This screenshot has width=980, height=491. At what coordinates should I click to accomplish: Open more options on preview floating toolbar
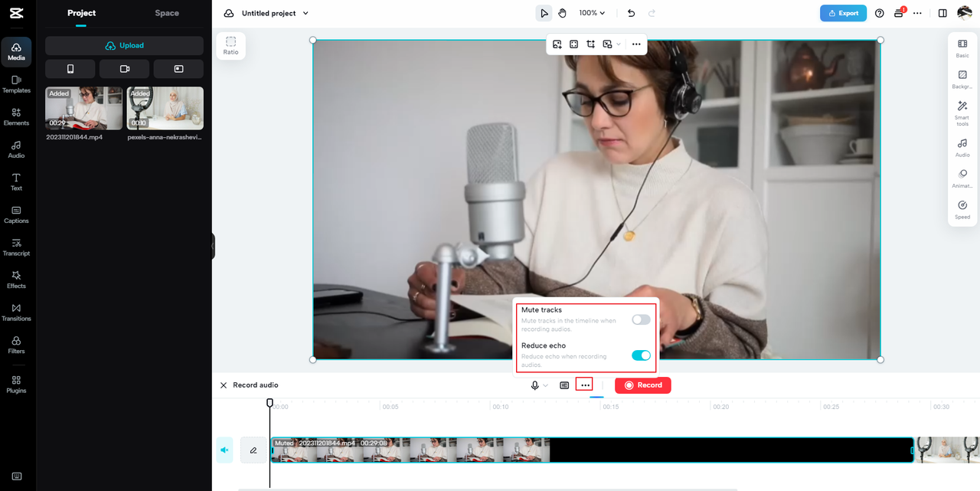[x=636, y=44]
